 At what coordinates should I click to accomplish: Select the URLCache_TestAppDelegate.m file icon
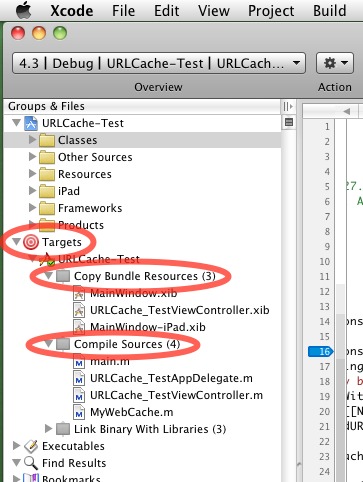point(79,379)
